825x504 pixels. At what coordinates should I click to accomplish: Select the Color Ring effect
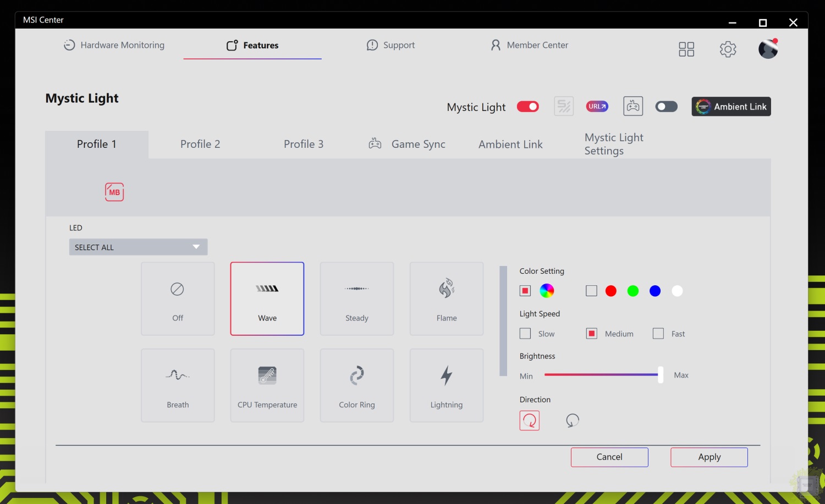356,385
